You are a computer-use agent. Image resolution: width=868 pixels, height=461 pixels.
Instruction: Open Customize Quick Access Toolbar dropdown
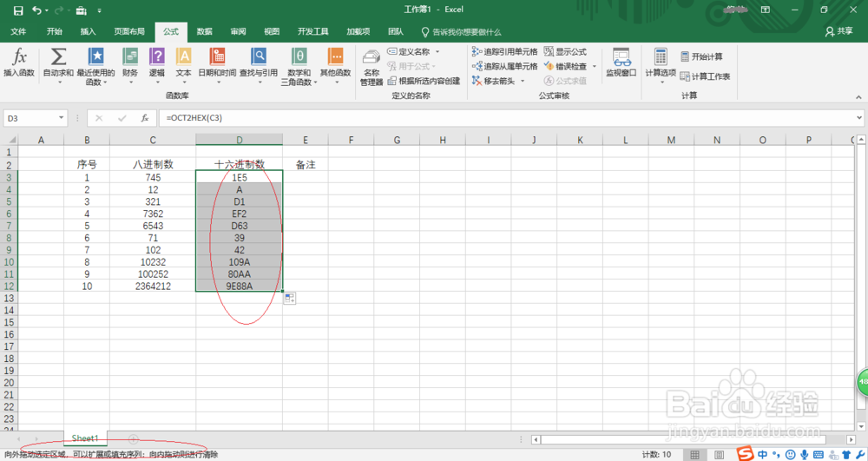tap(99, 10)
